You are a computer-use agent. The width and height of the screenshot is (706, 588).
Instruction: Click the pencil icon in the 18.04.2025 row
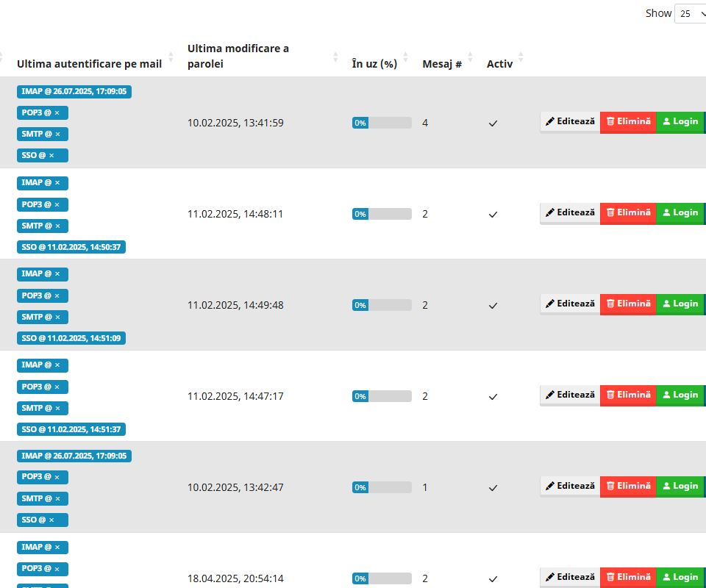550,577
